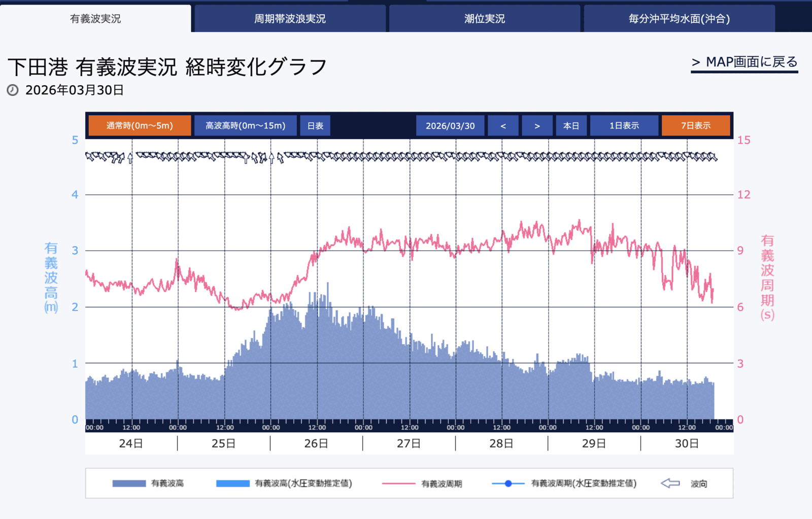Click 有義波周期(水圧変動推定値) dot-line legend marker
Image resolution: width=812 pixels, height=519 pixels.
click(508, 483)
